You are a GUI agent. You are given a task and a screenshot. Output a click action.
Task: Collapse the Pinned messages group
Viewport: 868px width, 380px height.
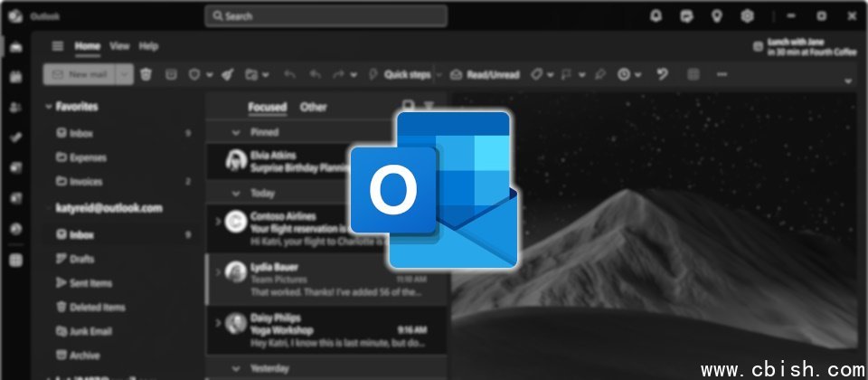click(237, 132)
